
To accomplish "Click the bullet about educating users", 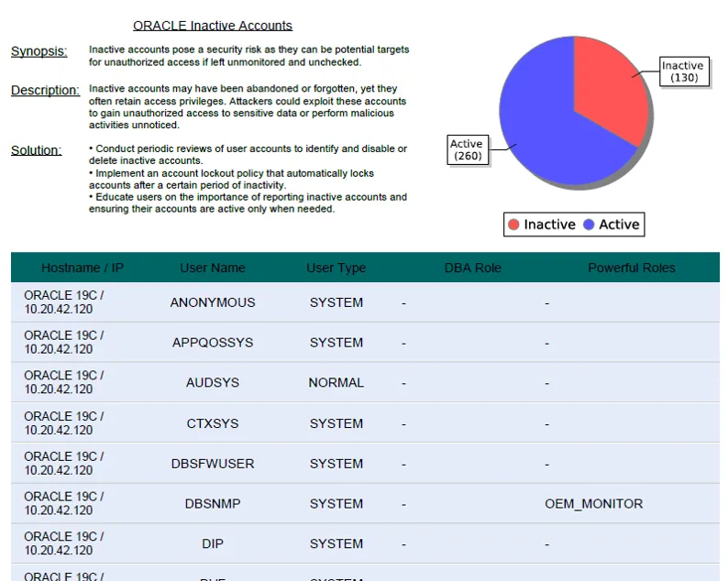I will point(248,203).
